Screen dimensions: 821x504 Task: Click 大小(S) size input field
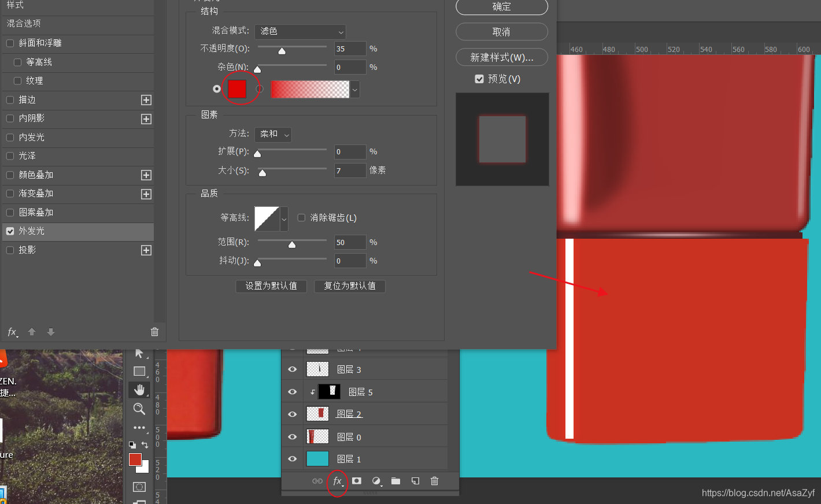350,171
